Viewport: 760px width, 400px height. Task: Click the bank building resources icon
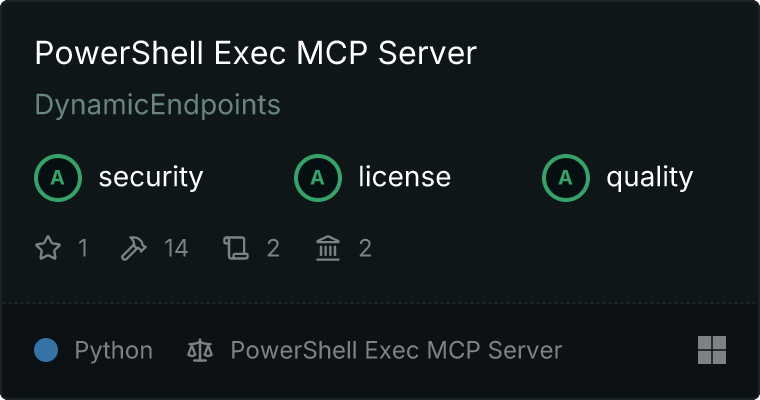coord(328,248)
